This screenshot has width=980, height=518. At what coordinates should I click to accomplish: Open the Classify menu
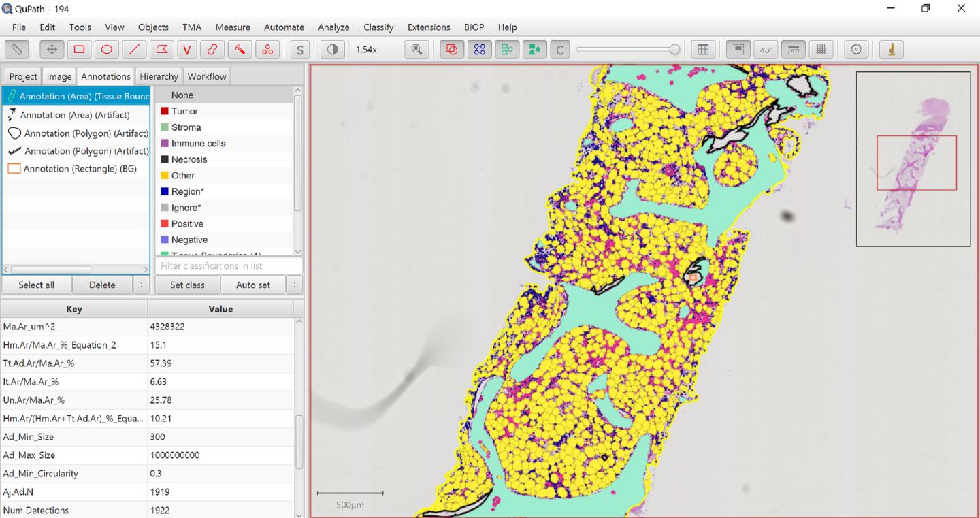point(378,27)
